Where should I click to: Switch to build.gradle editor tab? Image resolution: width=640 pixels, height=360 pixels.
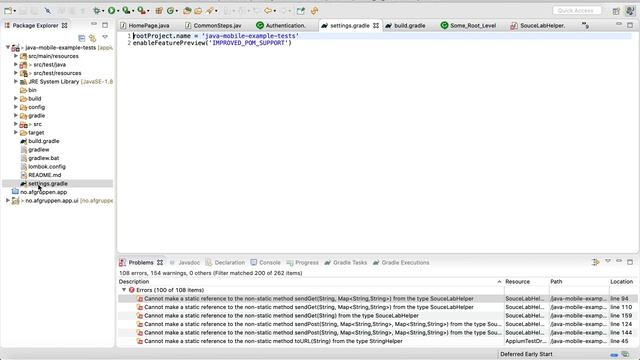[405, 25]
